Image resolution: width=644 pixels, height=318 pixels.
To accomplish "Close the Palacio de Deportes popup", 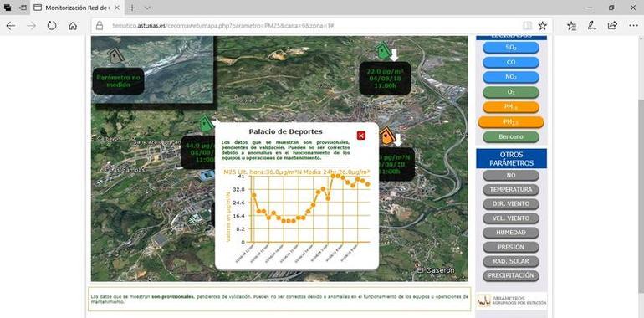I will (361, 136).
